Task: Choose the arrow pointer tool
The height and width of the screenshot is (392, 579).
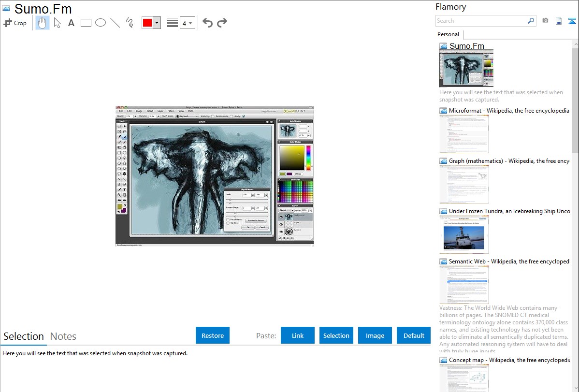Action: tap(57, 23)
